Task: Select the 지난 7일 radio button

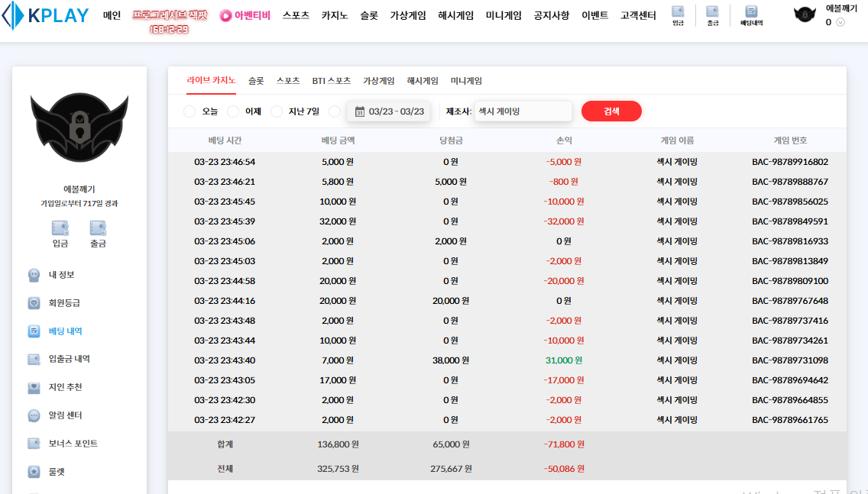Action: [277, 111]
